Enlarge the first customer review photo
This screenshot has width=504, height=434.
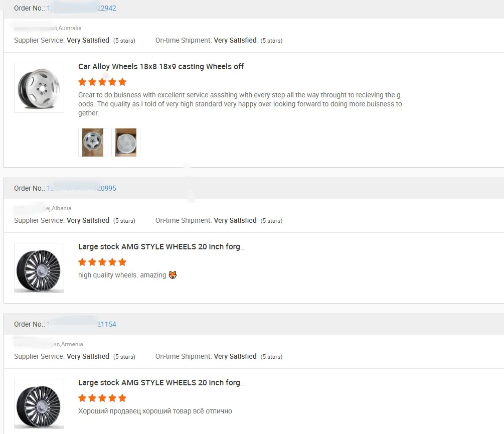click(93, 142)
